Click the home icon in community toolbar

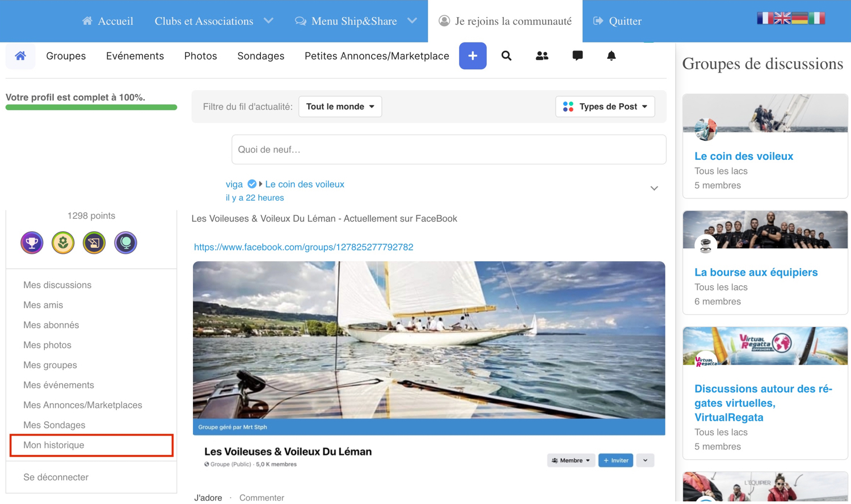click(x=20, y=56)
